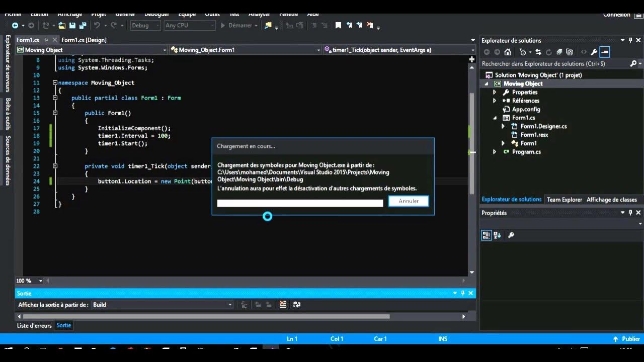The image size is (644, 362).
Task: Click the Clear Bookmarks toolbar icon
Action: tap(370, 25)
